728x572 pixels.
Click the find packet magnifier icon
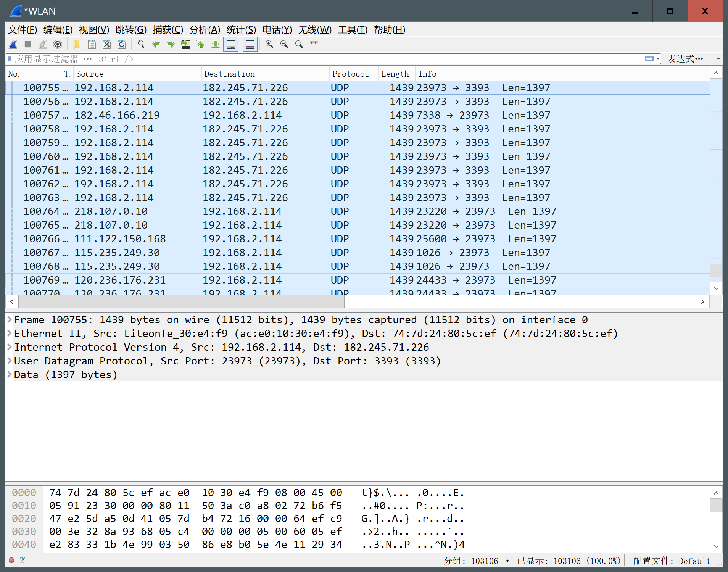click(x=141, y=45)
